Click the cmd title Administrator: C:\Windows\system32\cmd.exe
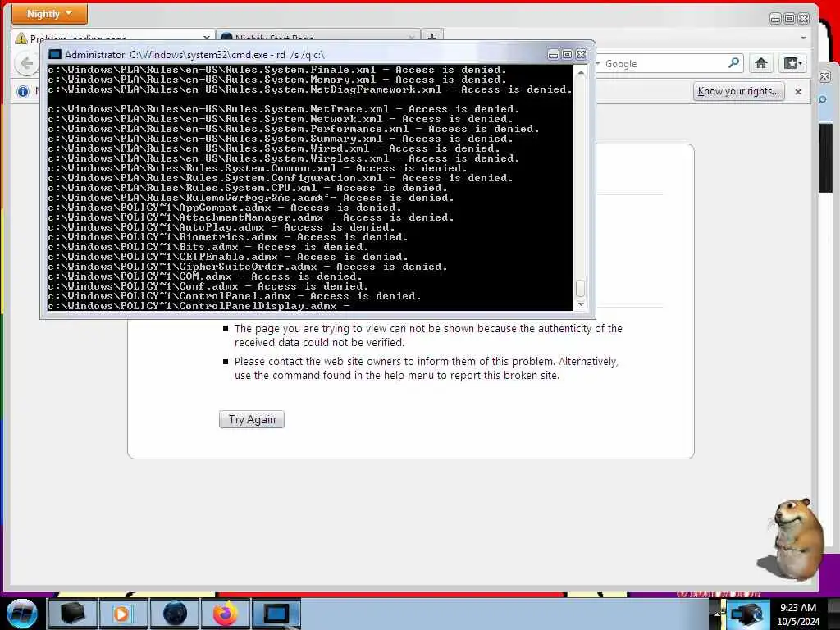 pyautogui.click(x=194, y=55)
